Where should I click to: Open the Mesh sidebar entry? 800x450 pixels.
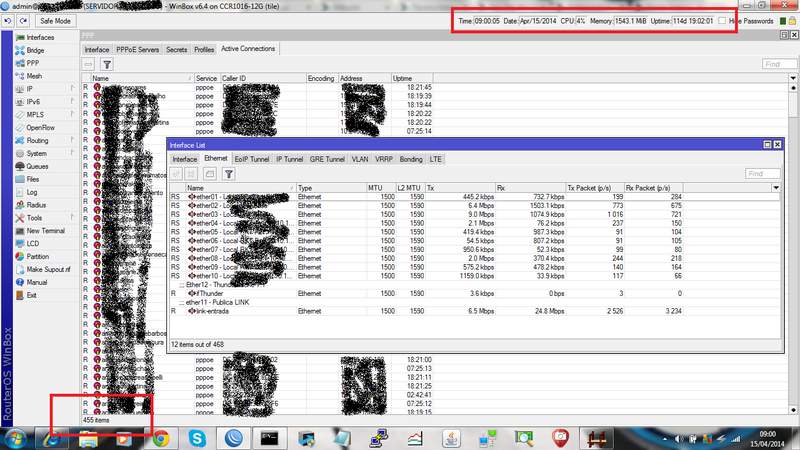(x=34, y=76)
